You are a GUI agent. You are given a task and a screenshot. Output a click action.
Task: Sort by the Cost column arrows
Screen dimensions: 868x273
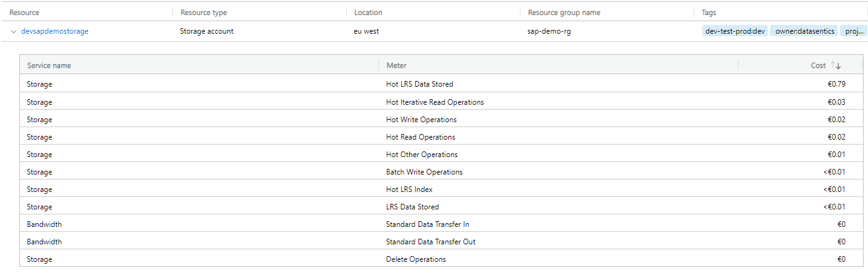coord(836,65)
